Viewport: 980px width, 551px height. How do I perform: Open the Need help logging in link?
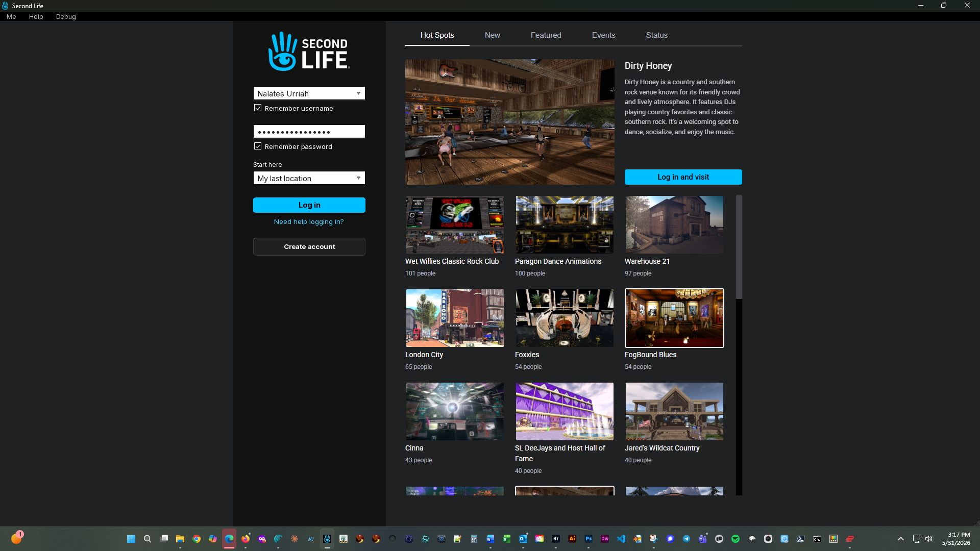coord(309,222)
